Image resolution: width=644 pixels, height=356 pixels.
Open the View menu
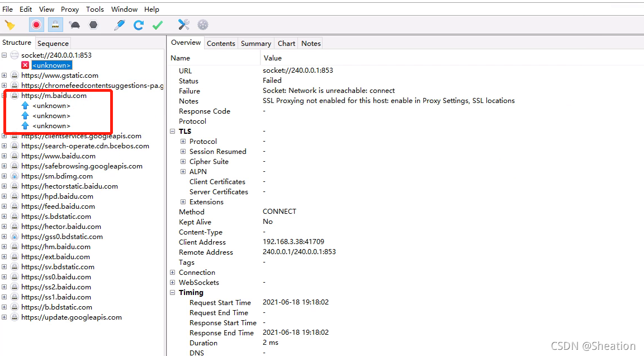46,9
